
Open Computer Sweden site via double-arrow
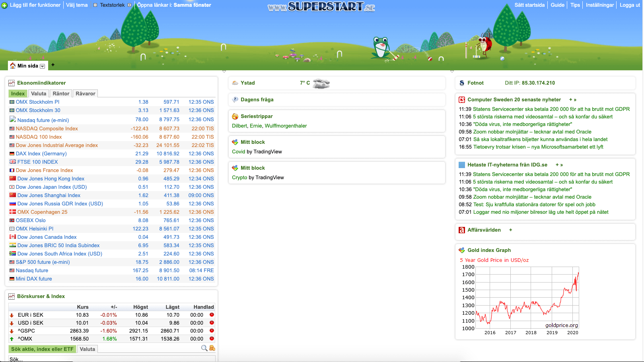[x=575, y=100]
